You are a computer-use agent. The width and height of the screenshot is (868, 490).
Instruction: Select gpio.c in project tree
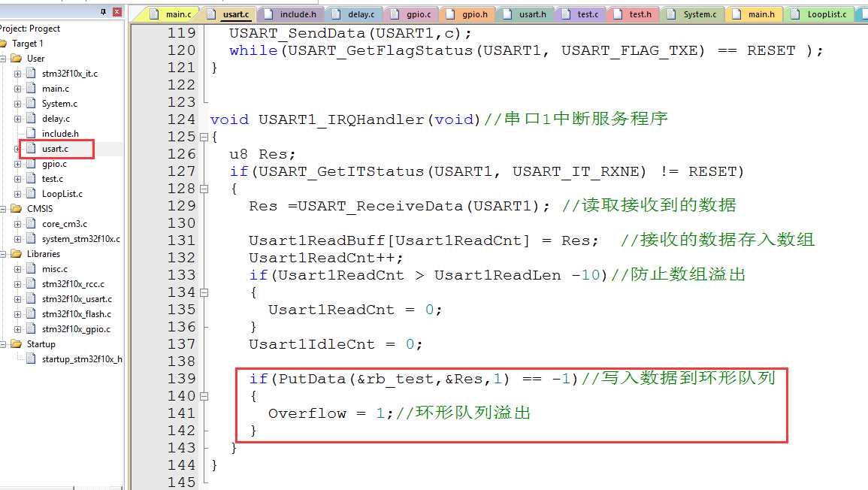(x=53, y=164)
